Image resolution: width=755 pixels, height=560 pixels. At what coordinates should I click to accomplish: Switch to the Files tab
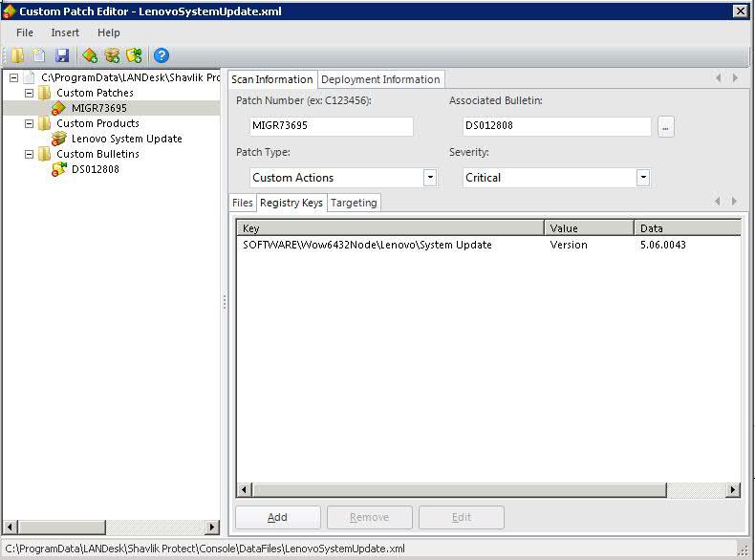coord(242,203)
